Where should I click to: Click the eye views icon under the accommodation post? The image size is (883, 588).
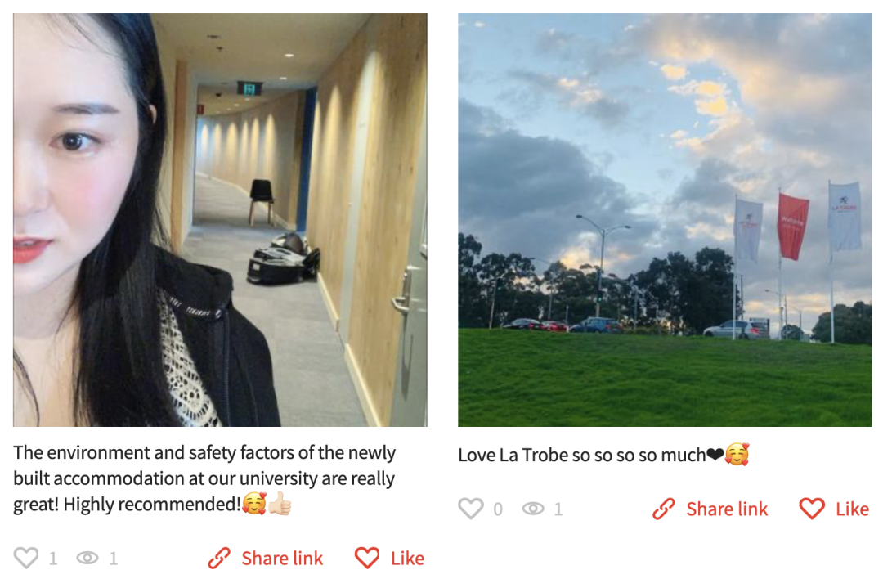point(87,558)
